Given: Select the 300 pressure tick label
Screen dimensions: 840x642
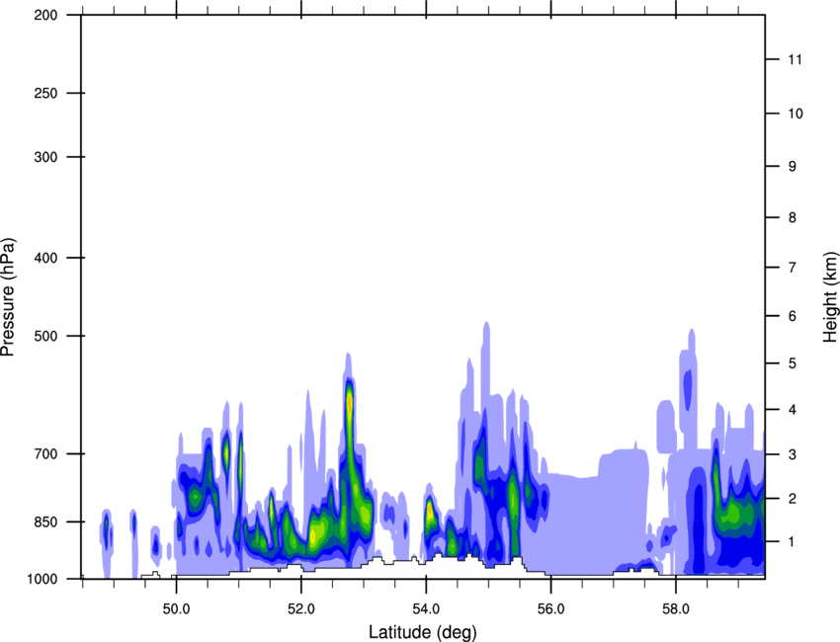Looking at the screenshot, I should coord(45,157).
